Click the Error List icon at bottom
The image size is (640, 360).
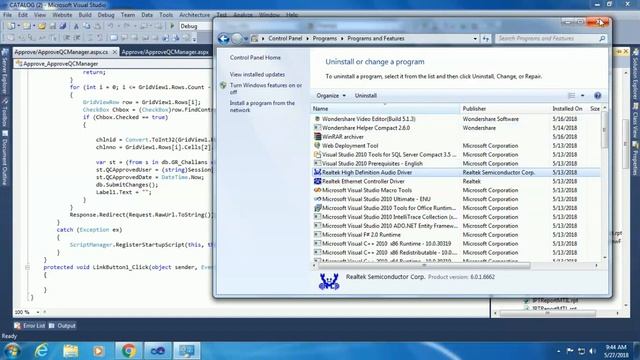point(18,326)
